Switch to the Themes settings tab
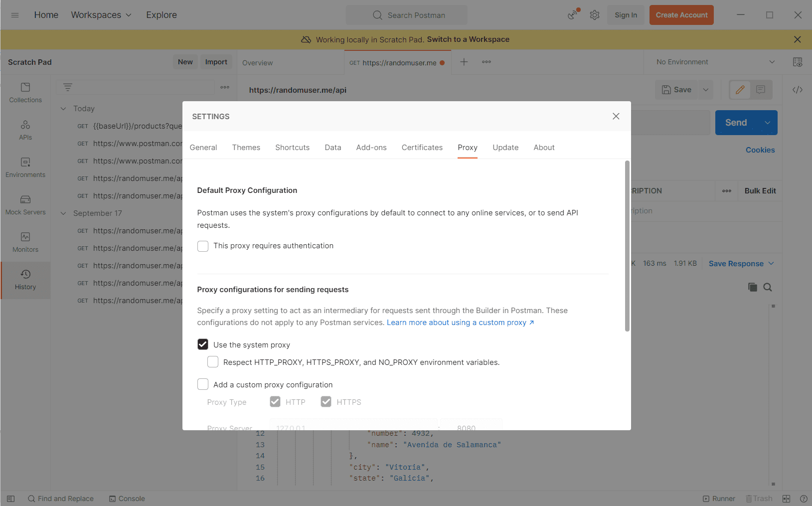 [x=246, y=148]
